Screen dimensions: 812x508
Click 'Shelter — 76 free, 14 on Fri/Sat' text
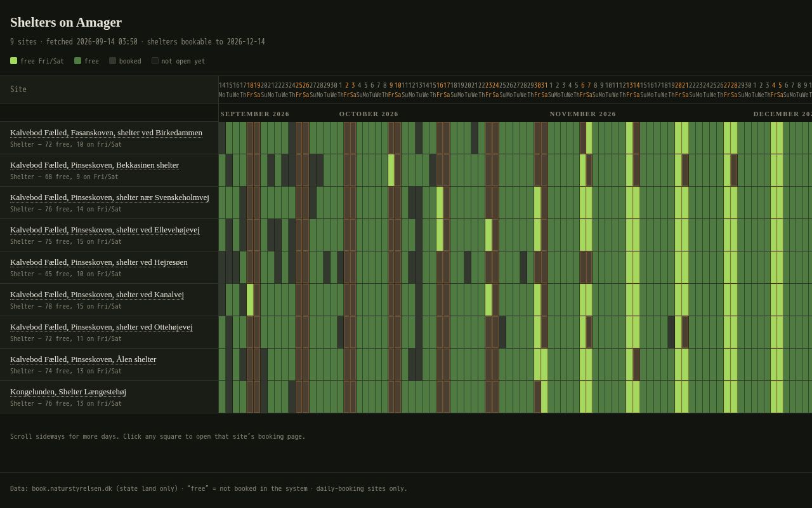click(66, 210)
